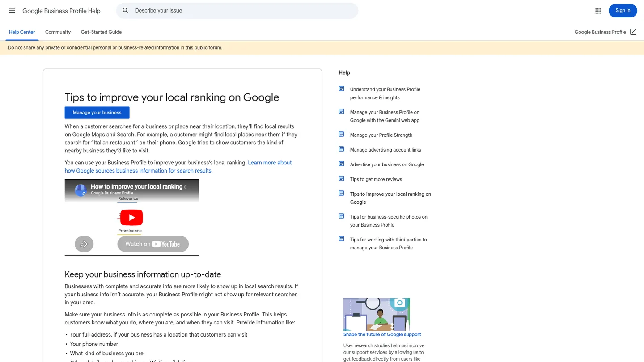Focus the Describe your issue search field

237,11
